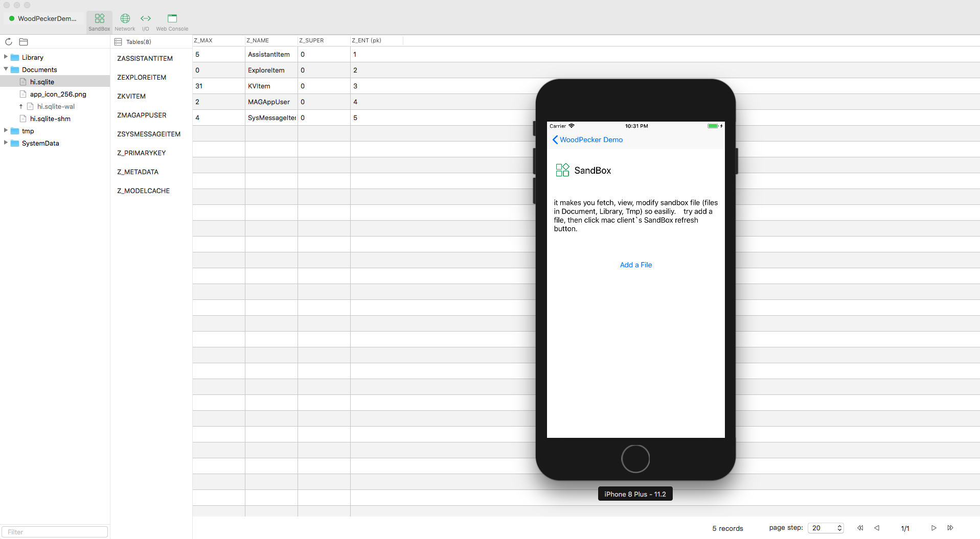Screen dimensions: 980x539
Task: Click the AssistantItem name cell
Action: pos(271,54)
